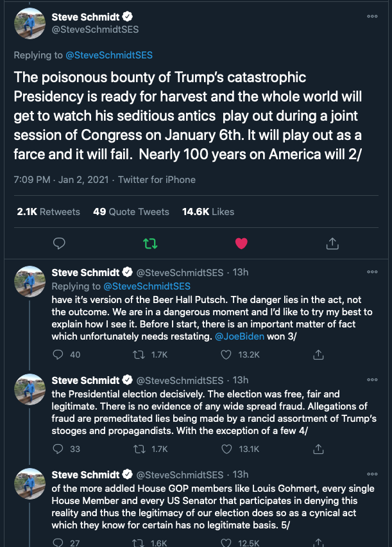
Task: Like the tweet with 13.1K likes
Action: (x=226, y=449)
